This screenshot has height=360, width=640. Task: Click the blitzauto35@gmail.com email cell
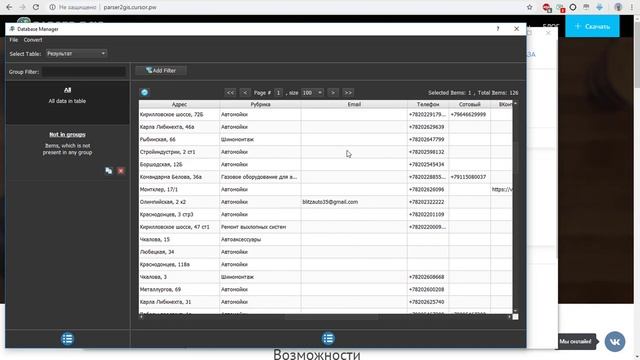pyautogui.click(x=354, y=202)
